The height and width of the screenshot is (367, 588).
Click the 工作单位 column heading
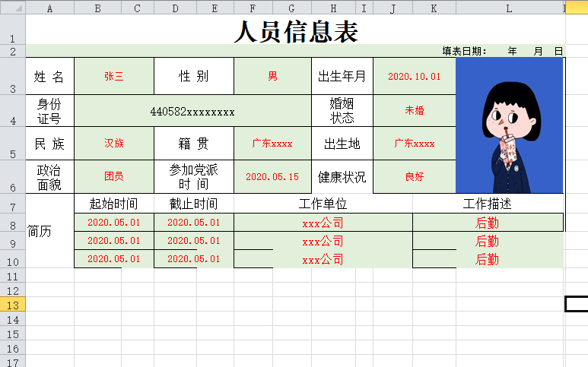[x=323, y=204]
